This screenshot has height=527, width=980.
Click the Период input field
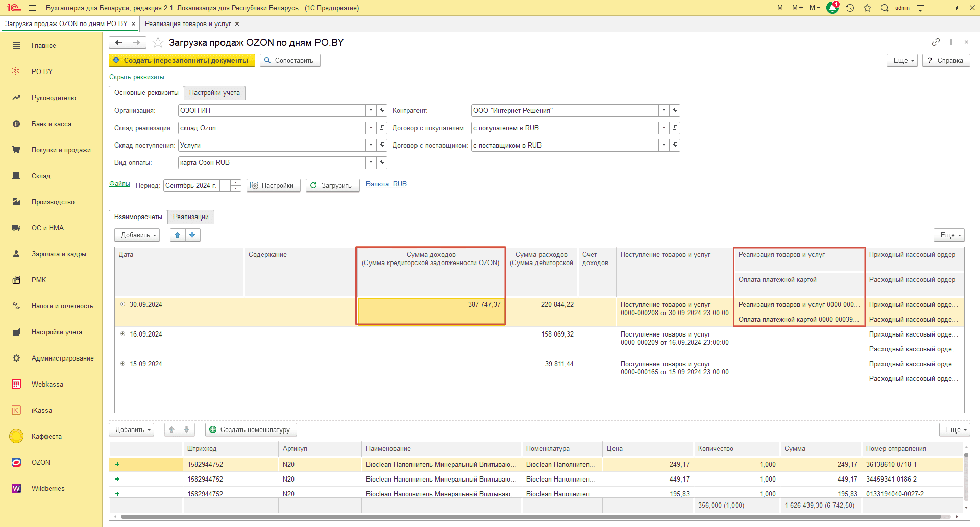(191, 186)
